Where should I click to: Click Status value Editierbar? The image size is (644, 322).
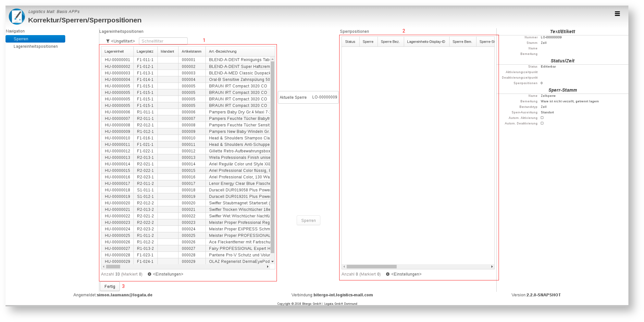548,67
